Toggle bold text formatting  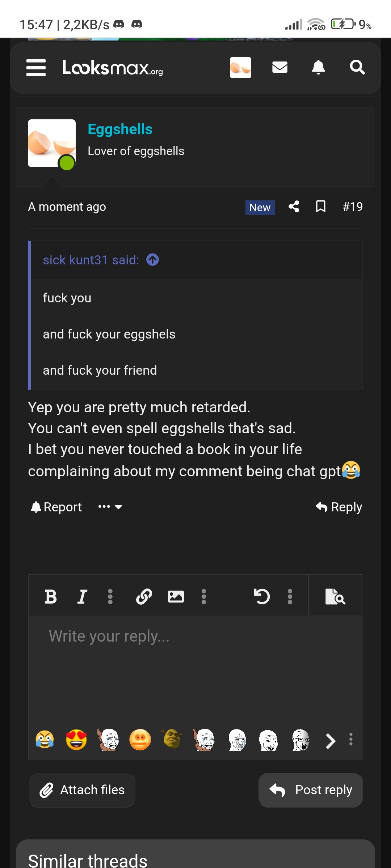(51, 597)
